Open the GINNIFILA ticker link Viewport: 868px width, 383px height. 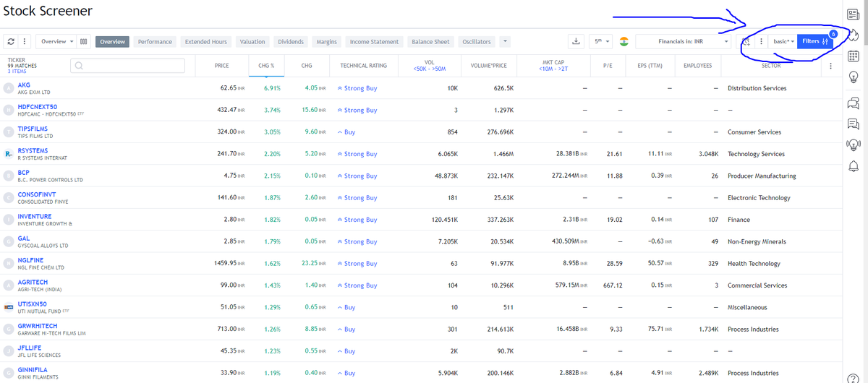33,369
